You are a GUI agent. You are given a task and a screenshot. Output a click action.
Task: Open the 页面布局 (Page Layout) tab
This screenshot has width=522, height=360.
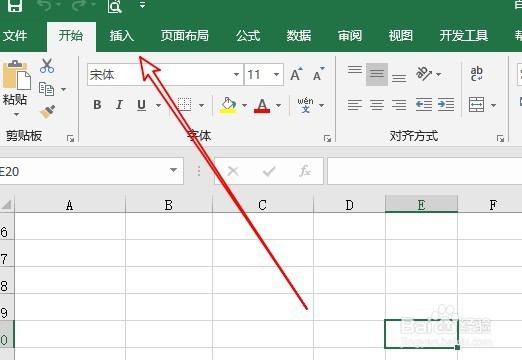point(185,36)
